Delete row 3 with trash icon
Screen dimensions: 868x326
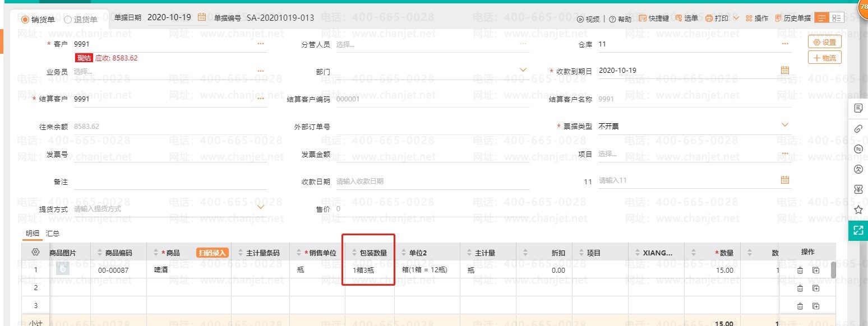click(800, 306)
